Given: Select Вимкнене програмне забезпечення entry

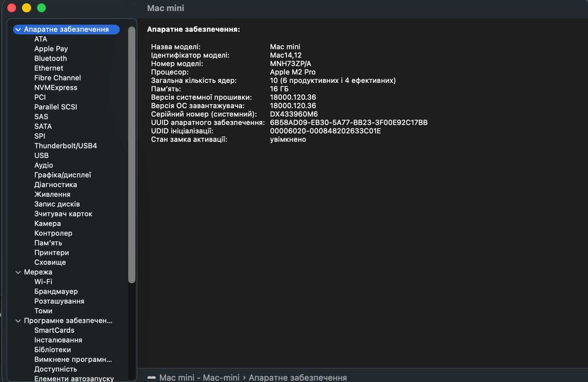Looking at the screenshot, I should (73, 360).
